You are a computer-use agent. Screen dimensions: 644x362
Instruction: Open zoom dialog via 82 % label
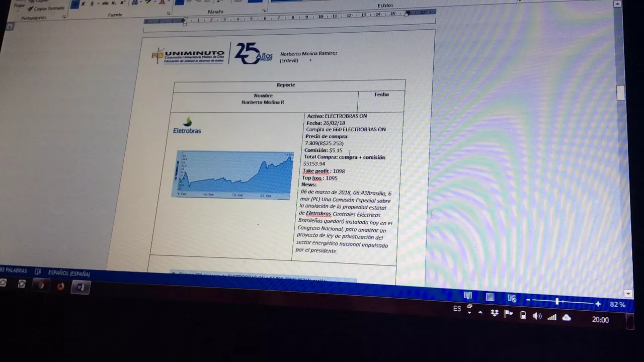click(x=618, y=305)
